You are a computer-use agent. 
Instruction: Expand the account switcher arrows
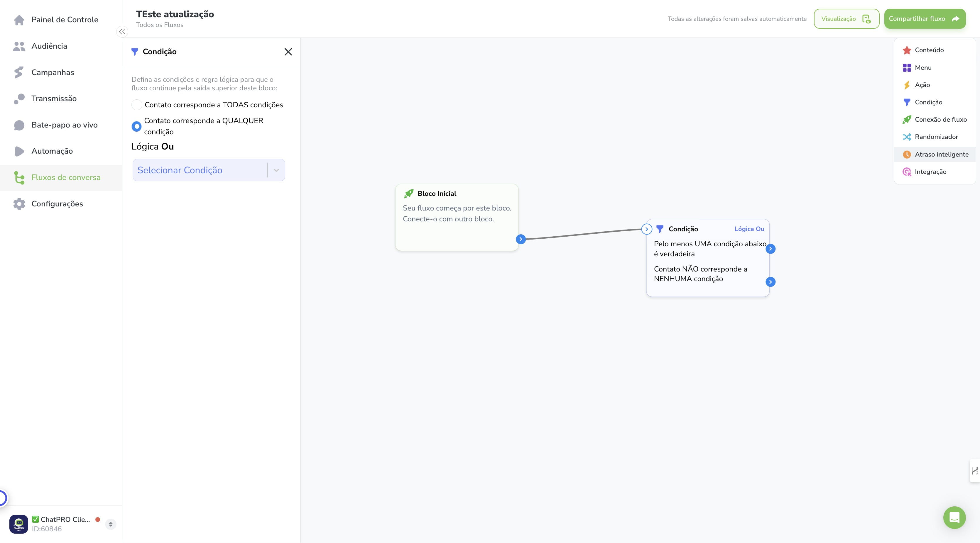click(111, 524)
